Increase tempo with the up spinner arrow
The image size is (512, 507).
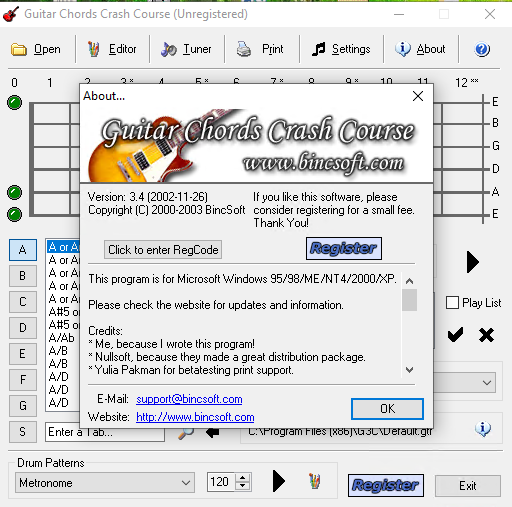coord(243,478)
